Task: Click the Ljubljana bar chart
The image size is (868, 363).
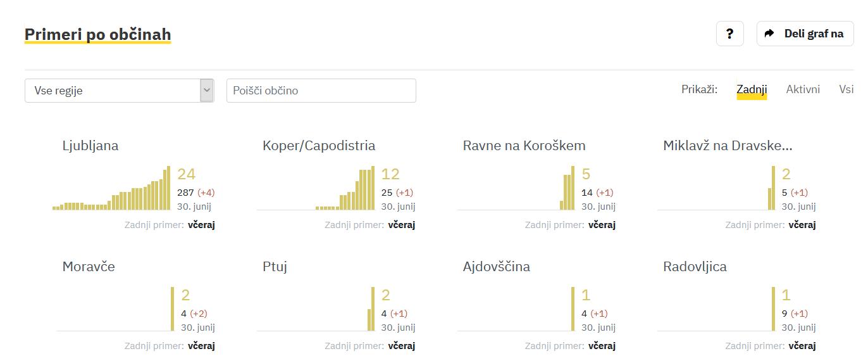Action: click(x=112, y=190)
